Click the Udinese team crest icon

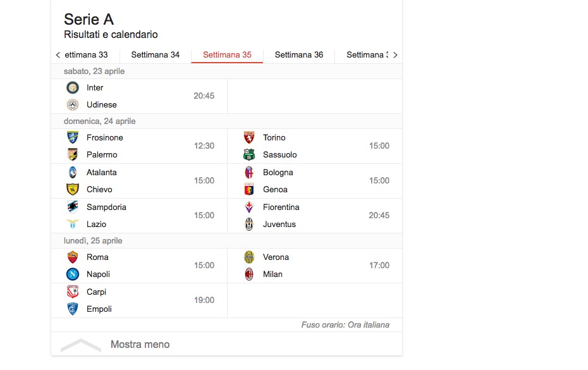(73, 104)
